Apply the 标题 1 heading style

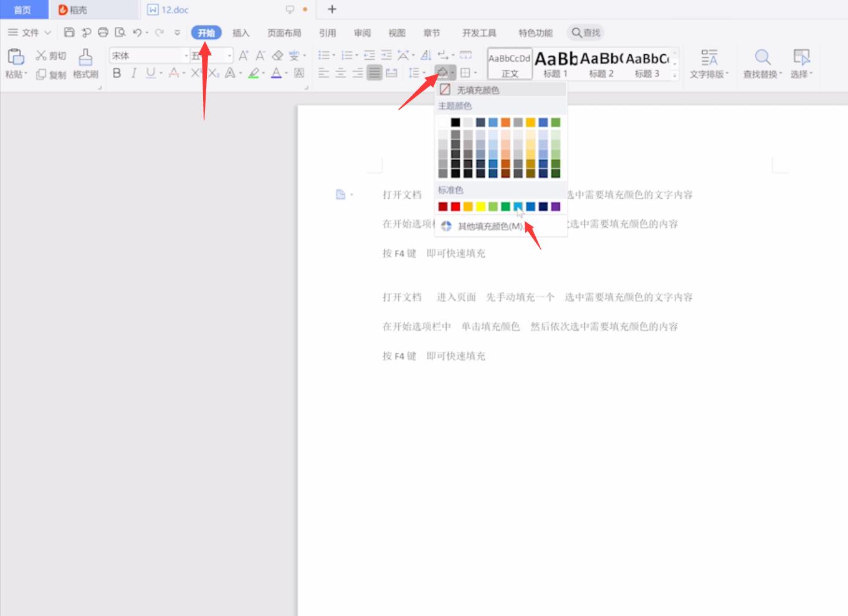(556, 64)
